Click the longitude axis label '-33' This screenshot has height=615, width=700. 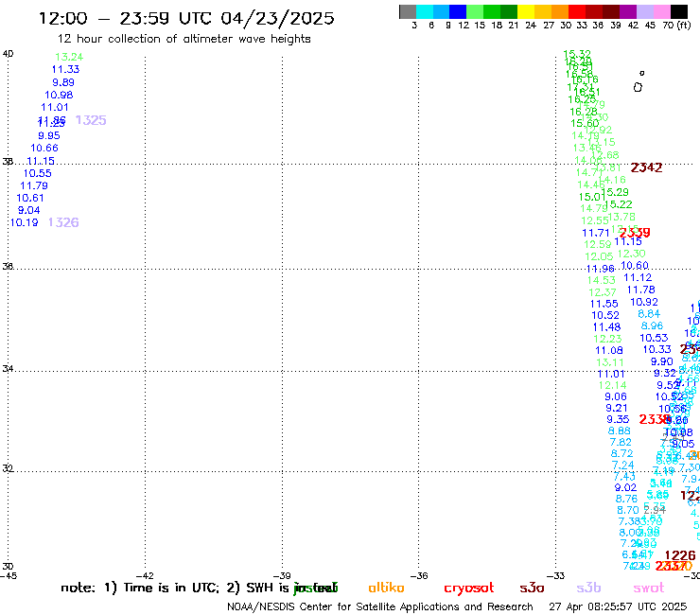[x=556, y=576]
